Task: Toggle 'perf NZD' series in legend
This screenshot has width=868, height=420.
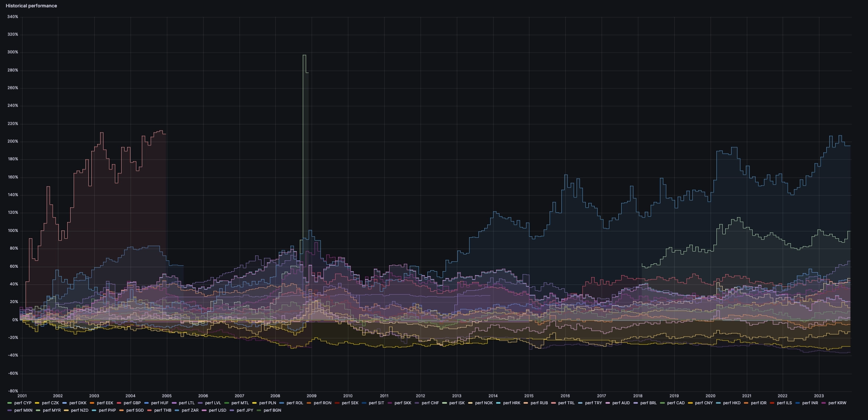Action: click(x=79, y=410)
